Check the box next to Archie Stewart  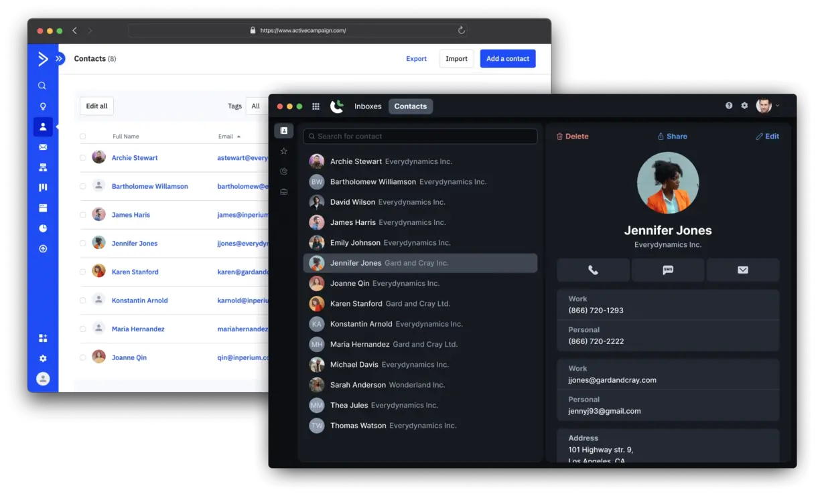[83, 158]
